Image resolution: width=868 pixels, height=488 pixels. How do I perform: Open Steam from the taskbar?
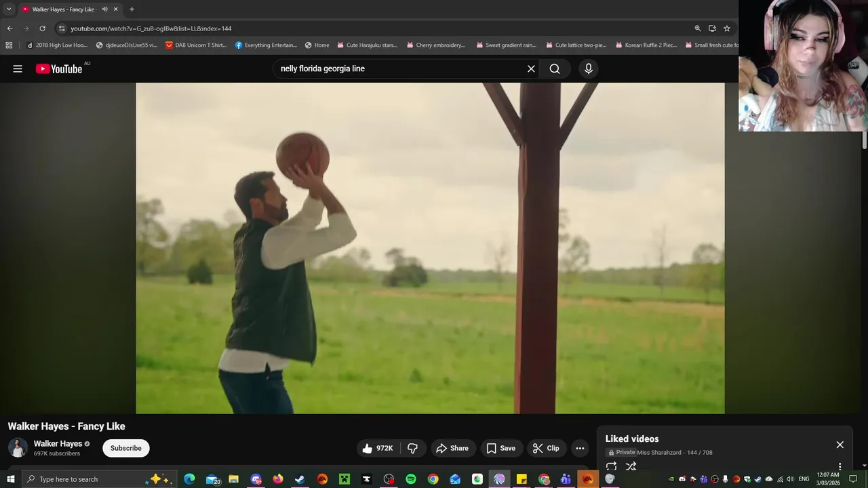click(299, 479)
